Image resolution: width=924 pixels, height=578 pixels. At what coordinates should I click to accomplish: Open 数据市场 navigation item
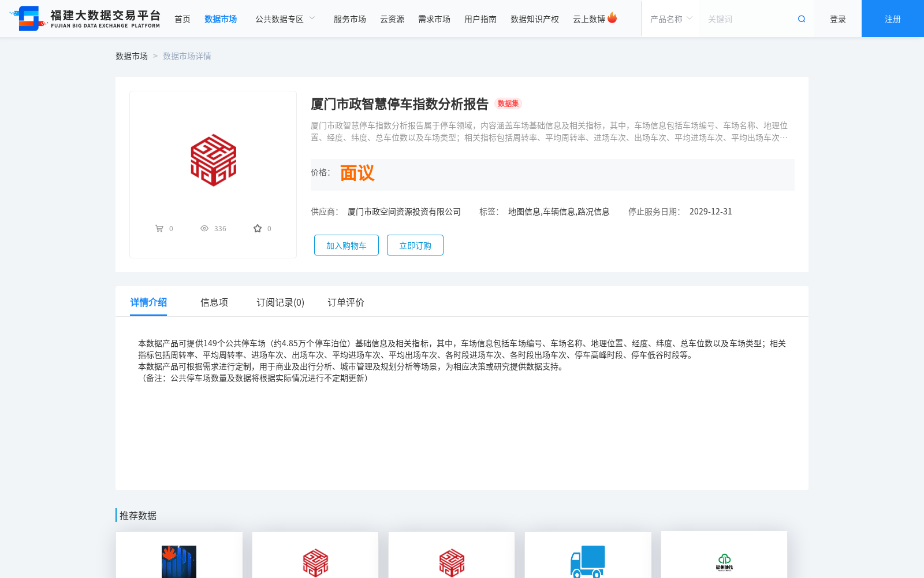click(221, 19)
